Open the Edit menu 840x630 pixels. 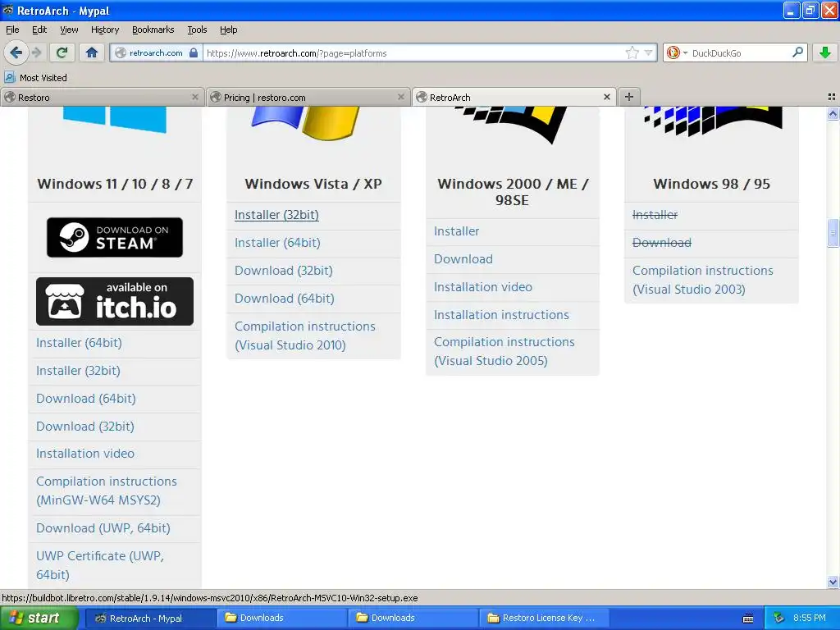(39, 30)
